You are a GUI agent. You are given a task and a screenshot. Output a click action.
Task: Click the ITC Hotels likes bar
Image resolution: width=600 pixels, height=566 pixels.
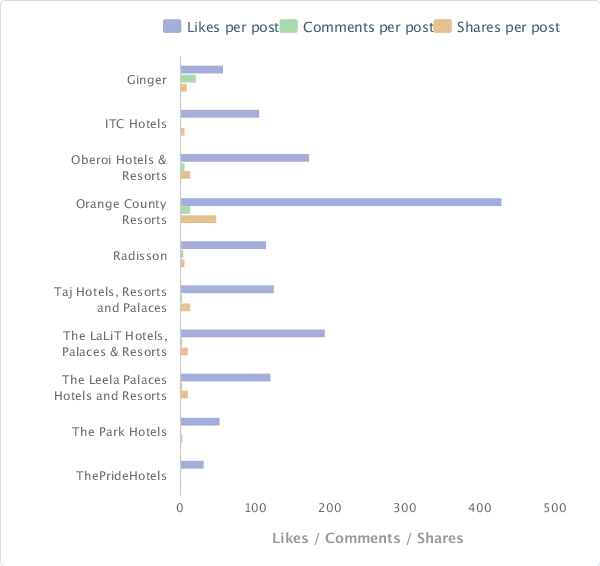coord(220,114)
